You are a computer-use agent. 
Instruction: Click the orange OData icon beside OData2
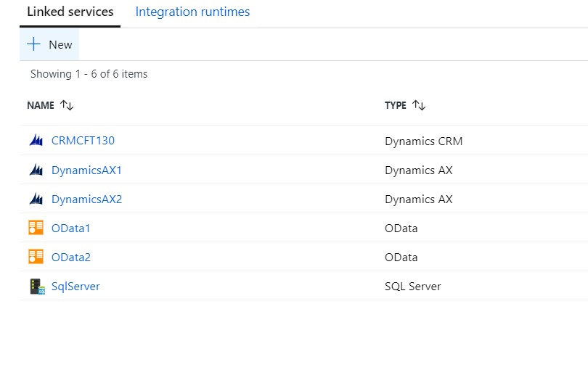(36, 256)
